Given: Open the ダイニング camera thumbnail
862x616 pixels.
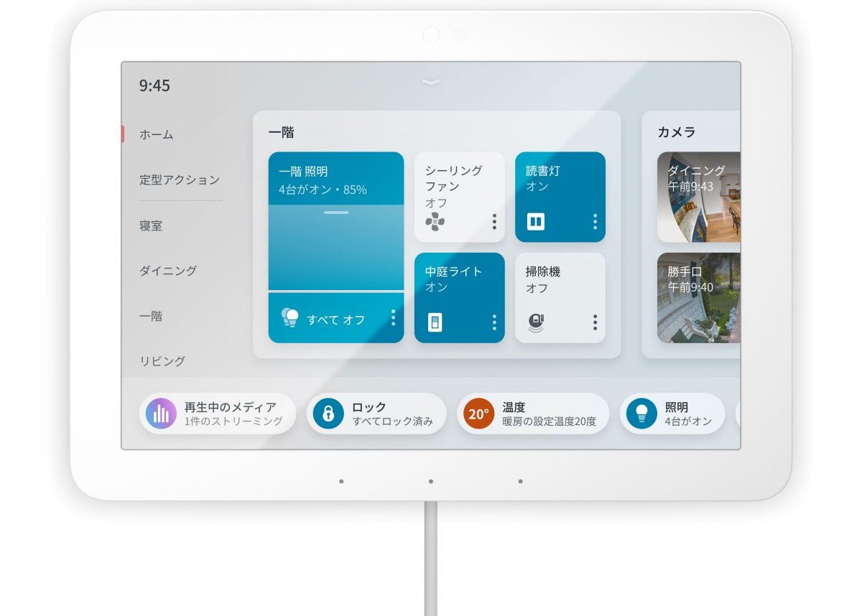Looking at the screenshot, I should (699, 197).
